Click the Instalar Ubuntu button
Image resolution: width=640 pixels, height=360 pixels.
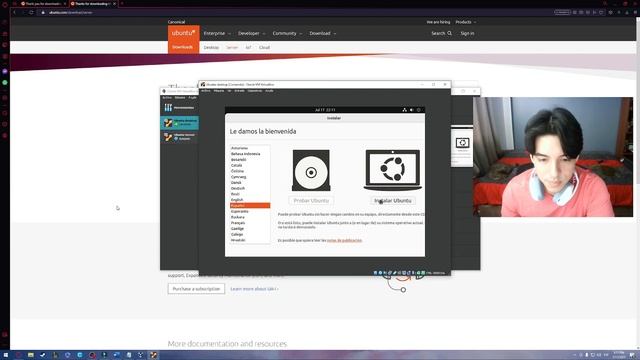[x=393, y=200]
